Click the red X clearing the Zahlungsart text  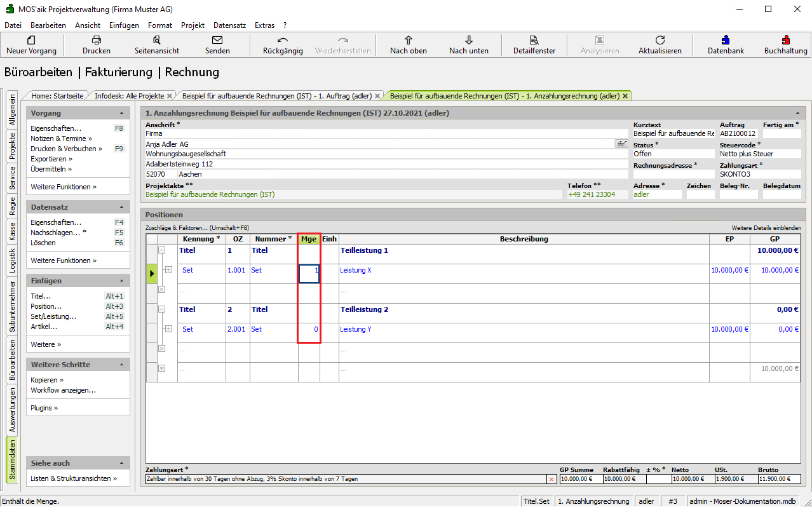tap(551, 479)
